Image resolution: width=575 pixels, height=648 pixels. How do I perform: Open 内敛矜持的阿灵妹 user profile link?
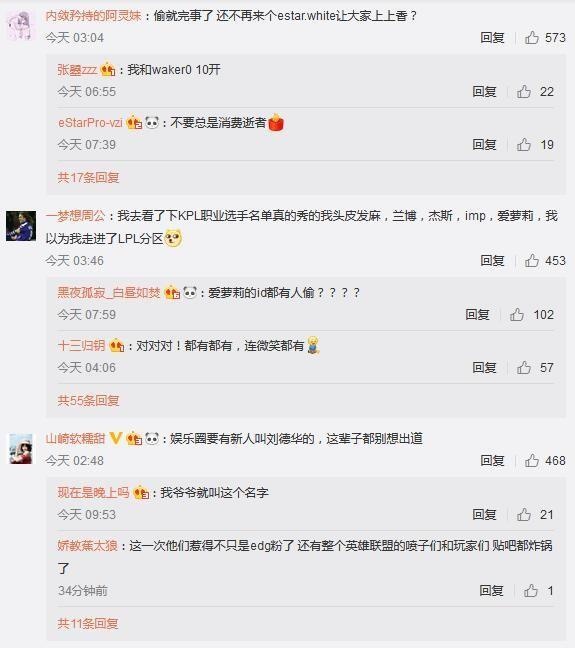click(93, 16)
